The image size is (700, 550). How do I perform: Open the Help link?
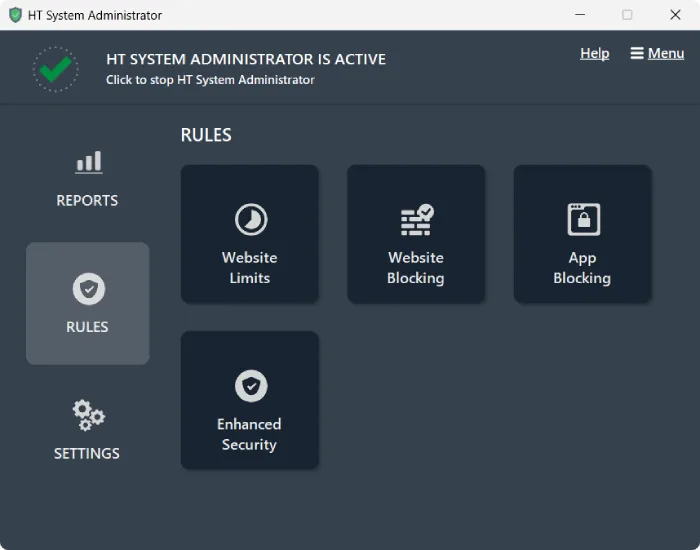(594, 54)
